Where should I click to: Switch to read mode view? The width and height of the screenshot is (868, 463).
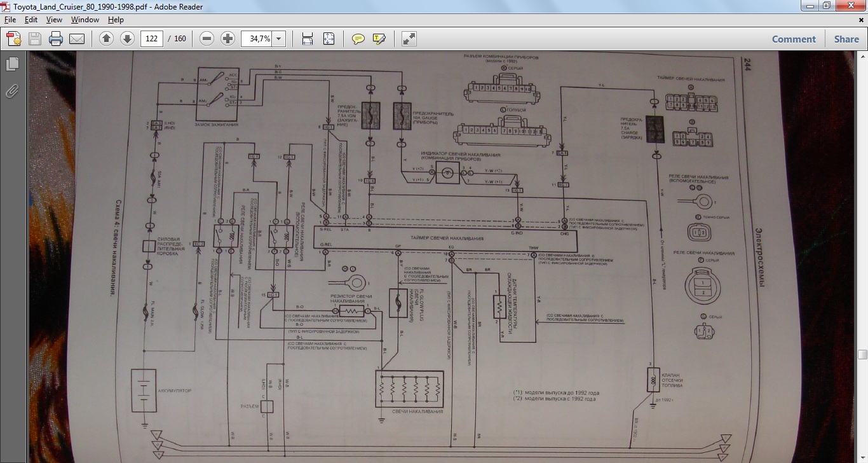pos(409,39)
